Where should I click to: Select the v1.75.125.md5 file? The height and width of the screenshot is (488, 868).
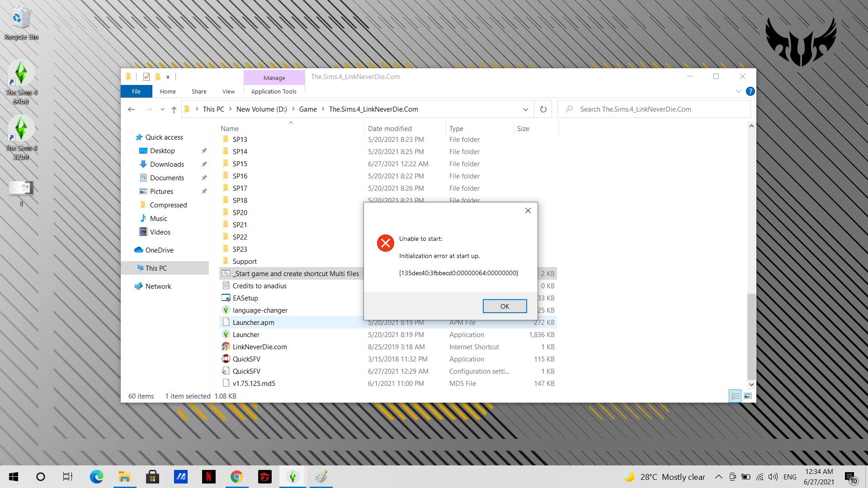(x=254, y=383)
